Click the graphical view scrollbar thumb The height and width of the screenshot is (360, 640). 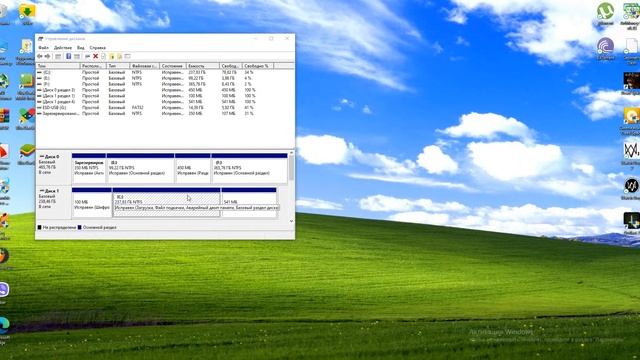tap(291, 168)
